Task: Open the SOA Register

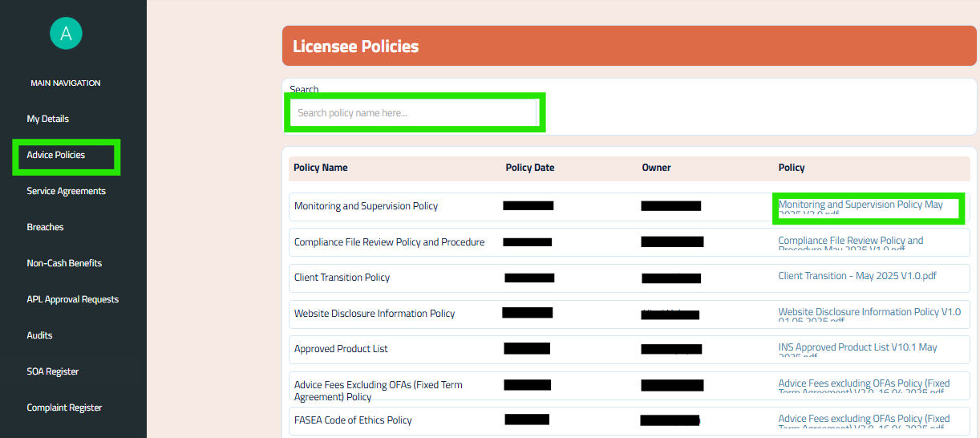Action: coord(53,371)
